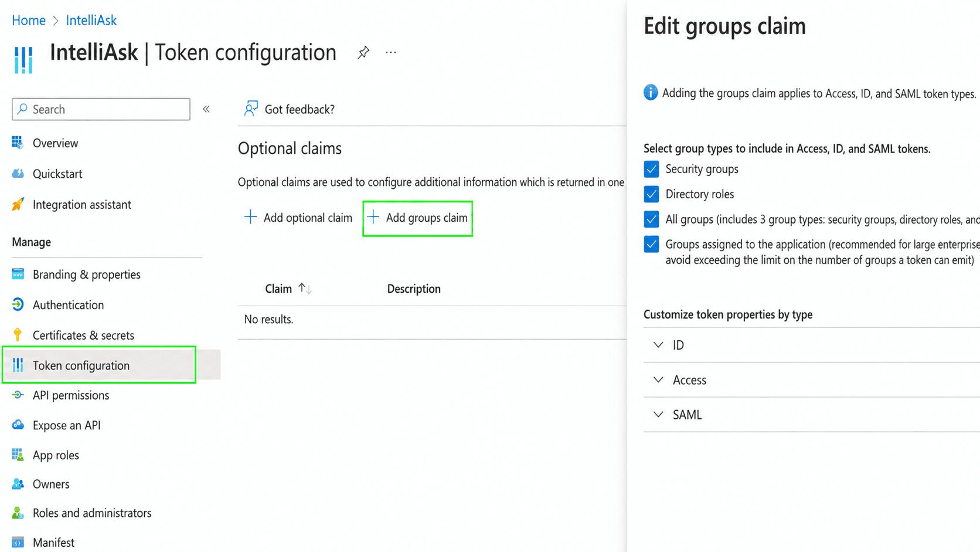Open App roles page

pyautogui.click(x=56, y=455)
